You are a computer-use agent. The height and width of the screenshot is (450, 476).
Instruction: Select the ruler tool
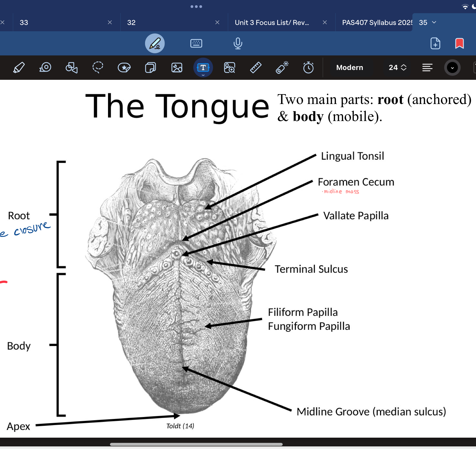pos(256,67)
